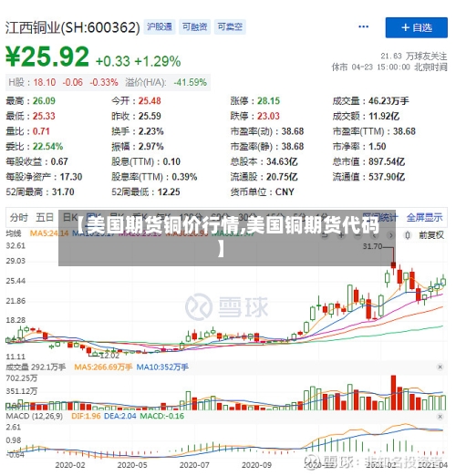The height and width of the screenshot is (476, 456).
Task: Click the 总股本 value 34.63亿
Action: [282, 161]
